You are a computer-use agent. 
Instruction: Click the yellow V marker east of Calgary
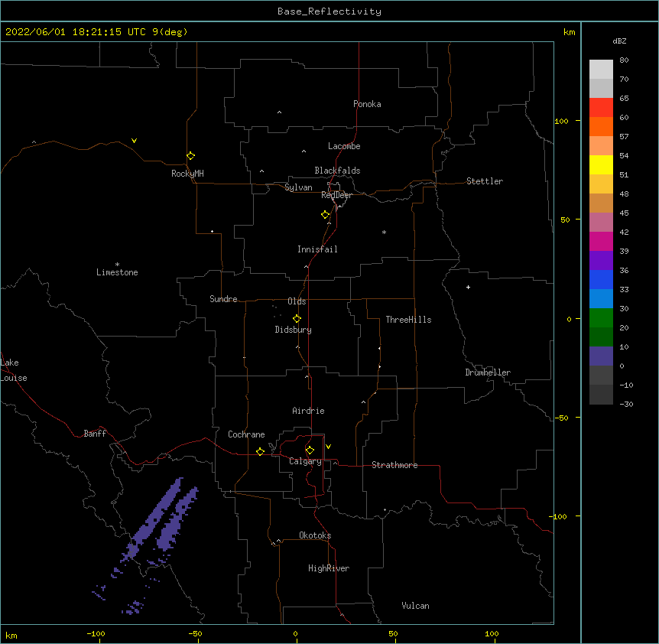(328, 447)
